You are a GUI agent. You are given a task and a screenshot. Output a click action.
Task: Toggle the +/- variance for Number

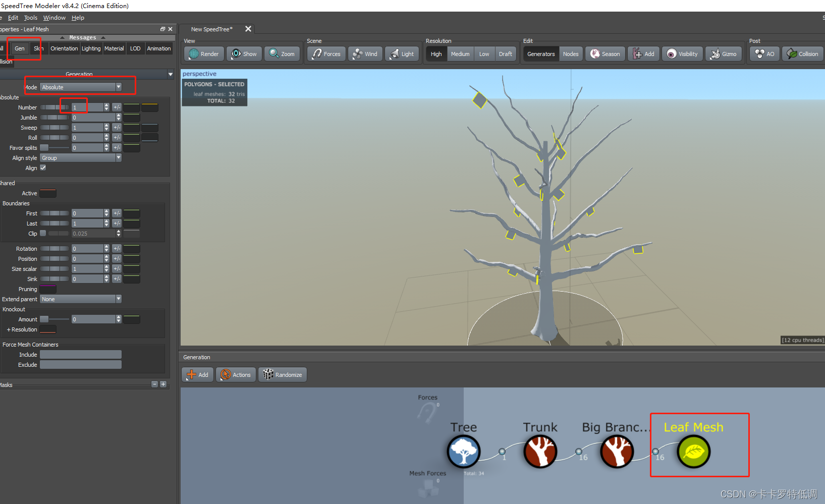point(117,107)
